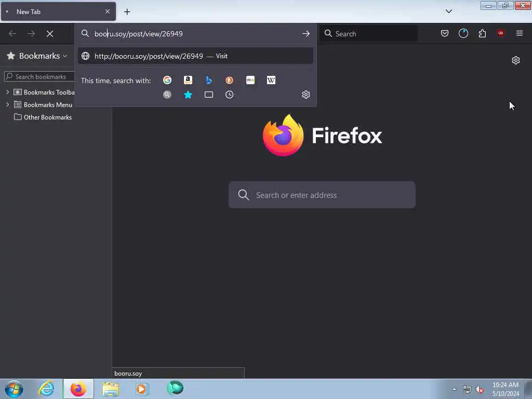Image resolution: width=532 pixels, height=399 pixels.
Task: Search history via clock icon
Action: 229,95
